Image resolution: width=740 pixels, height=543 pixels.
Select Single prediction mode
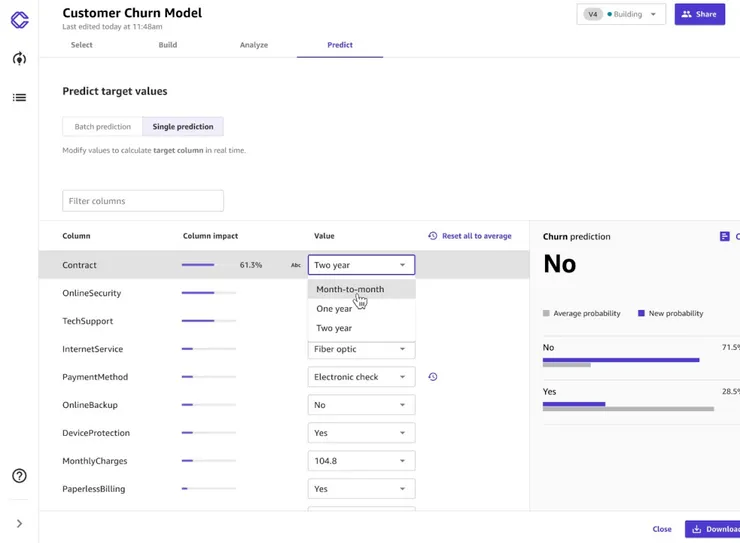[182, 127]
